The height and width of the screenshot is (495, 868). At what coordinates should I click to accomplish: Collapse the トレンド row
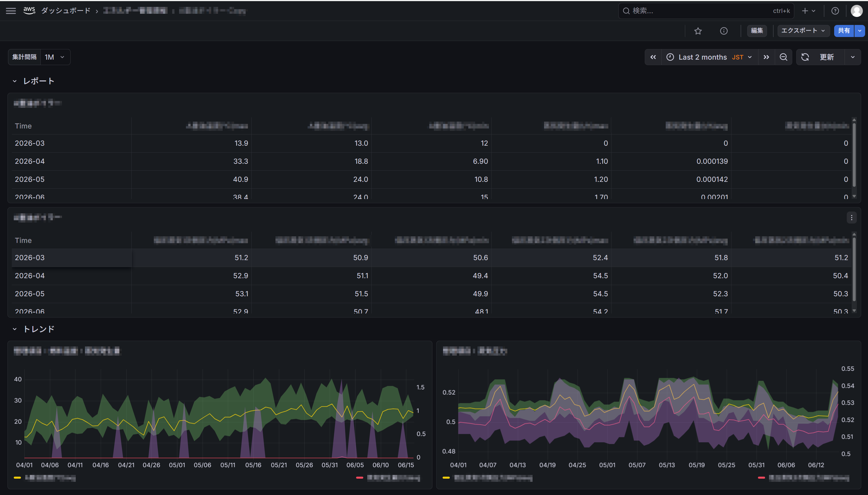[x=15, y=329]
